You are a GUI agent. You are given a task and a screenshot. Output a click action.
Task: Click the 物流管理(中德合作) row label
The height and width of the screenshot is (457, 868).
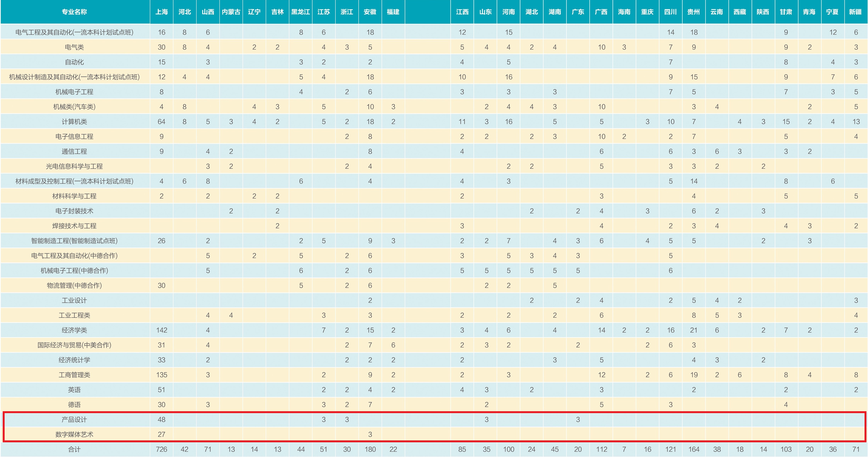point(74,285)
